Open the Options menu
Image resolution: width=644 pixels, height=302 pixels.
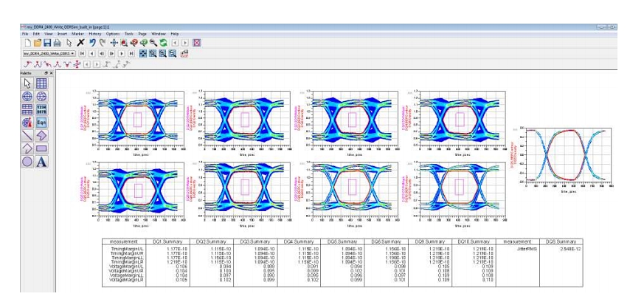(113, 34)
